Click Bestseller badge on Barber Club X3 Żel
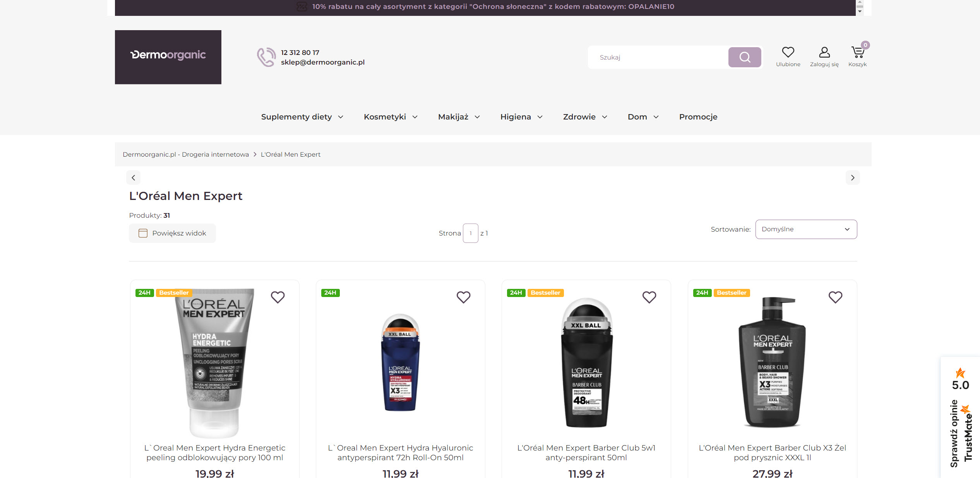Screen dimensions: 980x478 coord(732,293)
